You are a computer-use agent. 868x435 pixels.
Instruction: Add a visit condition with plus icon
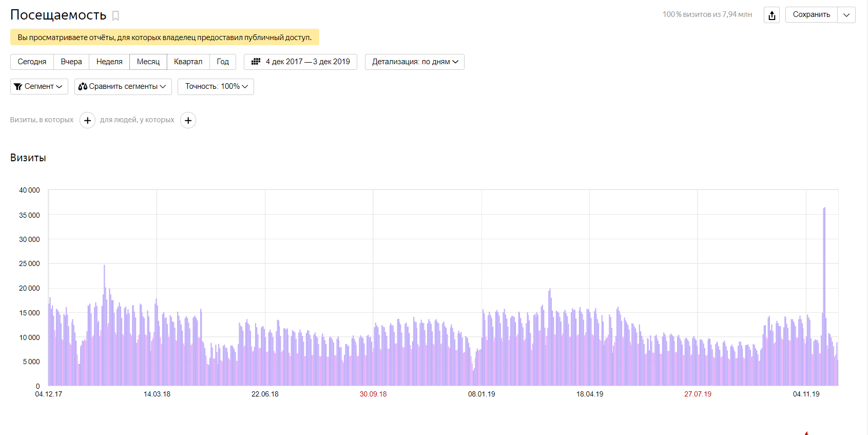point(87,120)
